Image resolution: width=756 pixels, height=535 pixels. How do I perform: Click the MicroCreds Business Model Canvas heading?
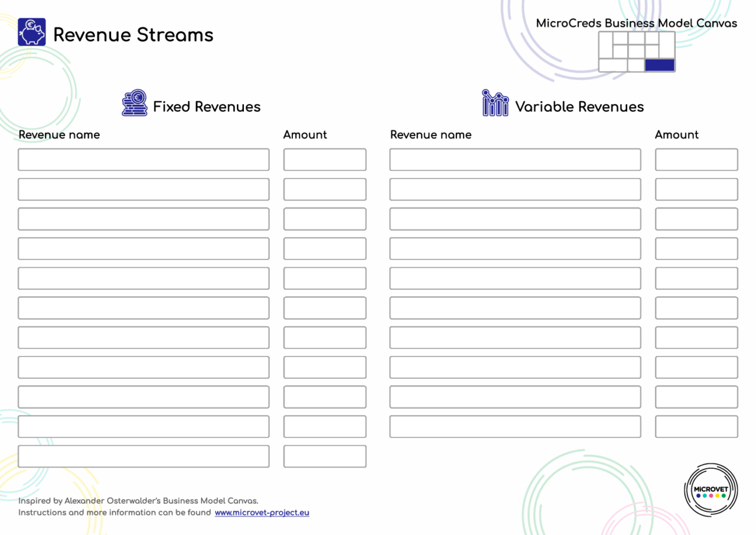coord(636,24)
